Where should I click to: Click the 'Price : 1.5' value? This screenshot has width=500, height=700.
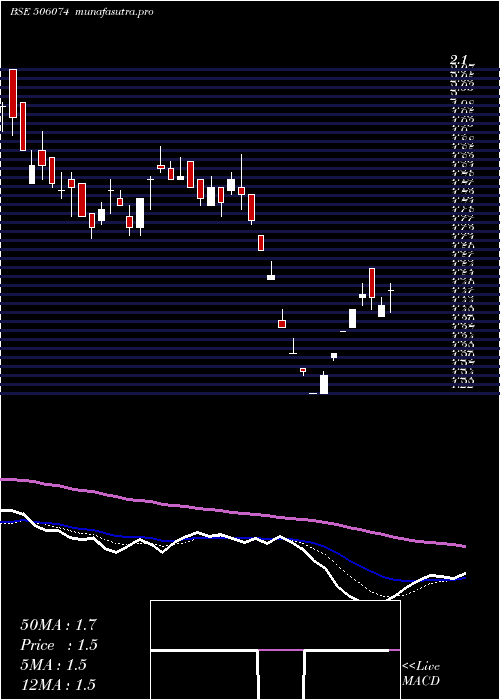click(58, 645)
